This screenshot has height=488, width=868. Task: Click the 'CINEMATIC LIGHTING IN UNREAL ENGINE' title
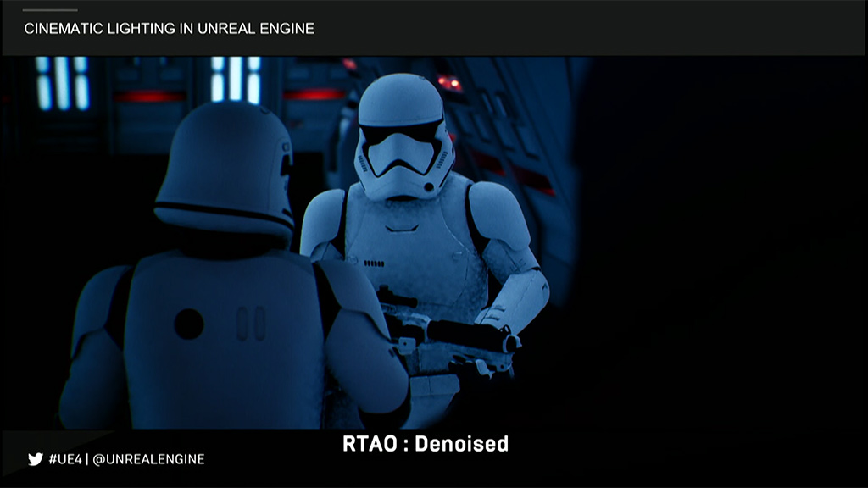pyautogui.click(x=169, y=29)
